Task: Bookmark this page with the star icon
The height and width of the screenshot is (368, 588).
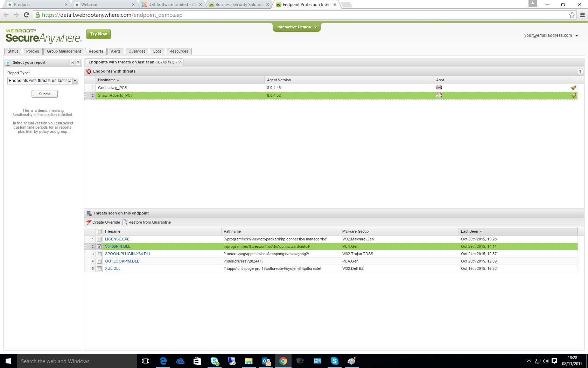Action: click(x=572, y=15)
